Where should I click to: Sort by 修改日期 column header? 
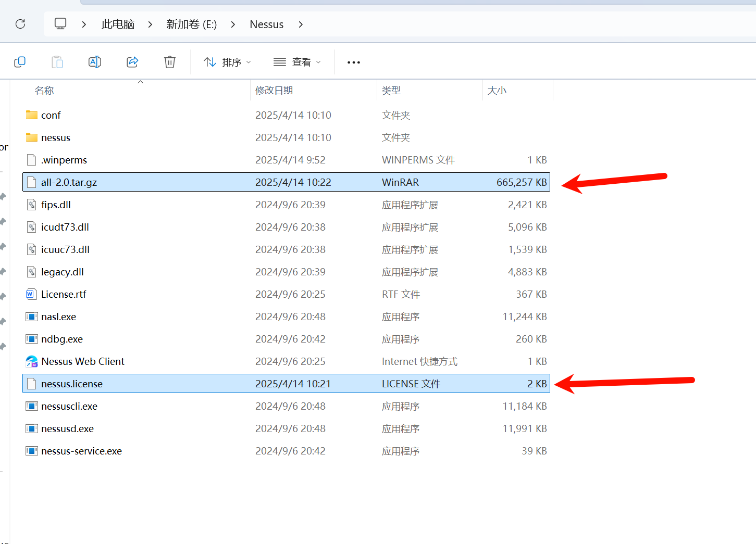click(x=274, y=91)
